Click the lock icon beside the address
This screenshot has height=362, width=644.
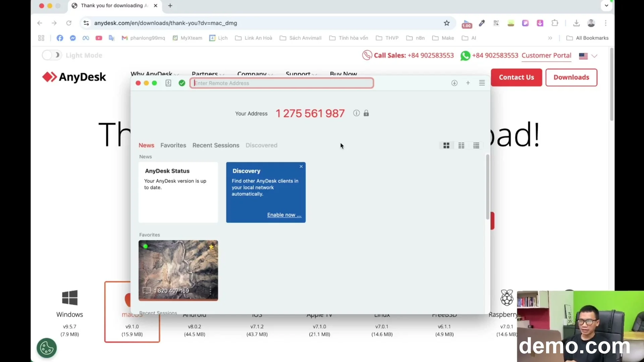[x=366, y=113]
